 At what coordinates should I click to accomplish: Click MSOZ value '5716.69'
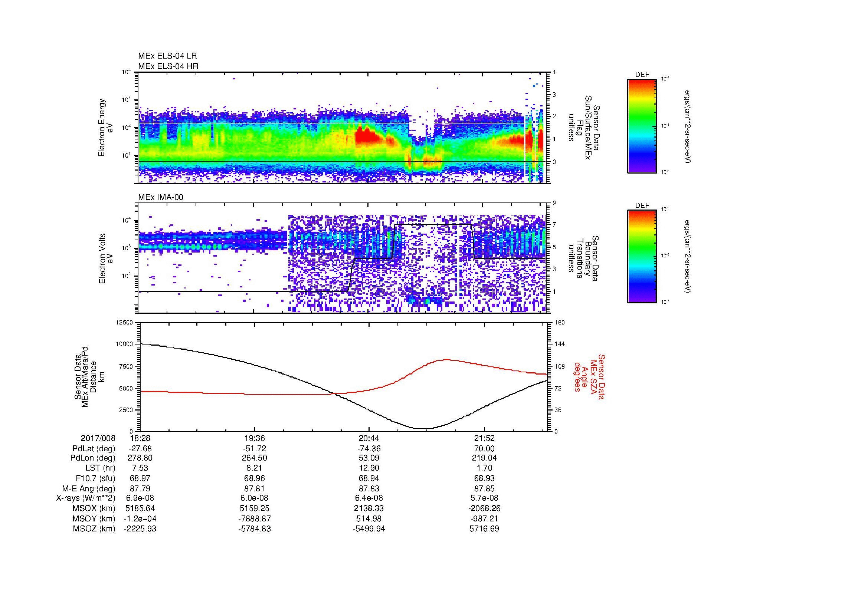tap(484, 529)
